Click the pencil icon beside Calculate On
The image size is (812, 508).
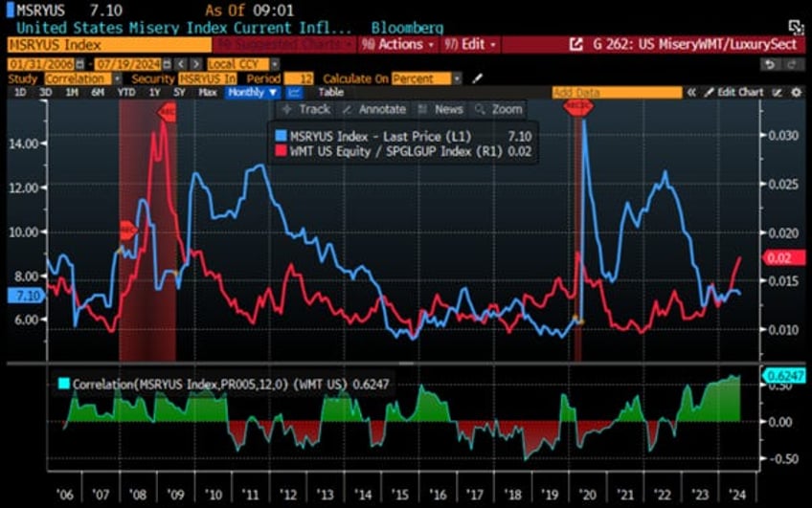pyautogui.click(x=478, y=78)
